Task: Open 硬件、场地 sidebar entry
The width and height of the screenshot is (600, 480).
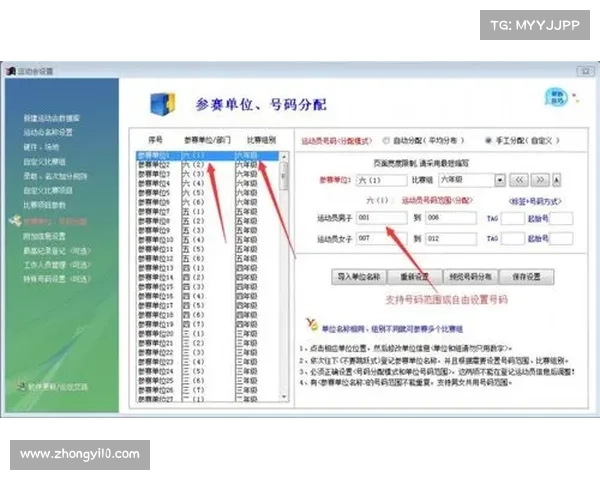Action: click(41, 147)
